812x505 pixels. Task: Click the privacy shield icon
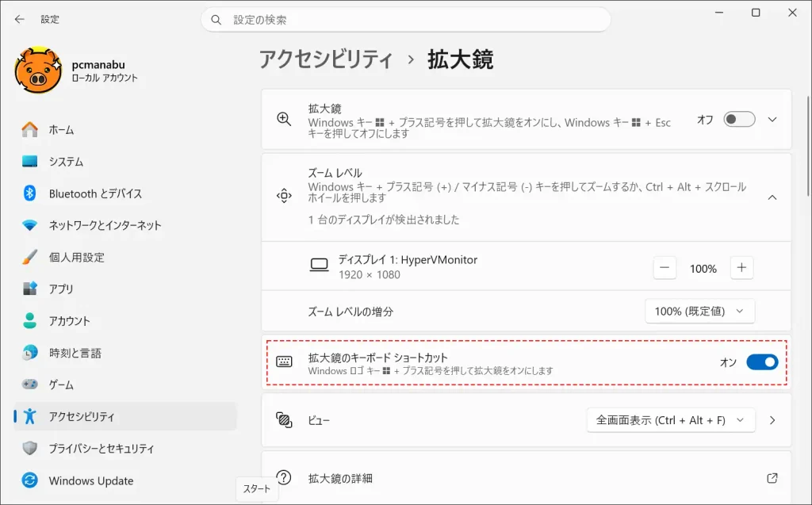pyautogui.click(x=29, y=448)
